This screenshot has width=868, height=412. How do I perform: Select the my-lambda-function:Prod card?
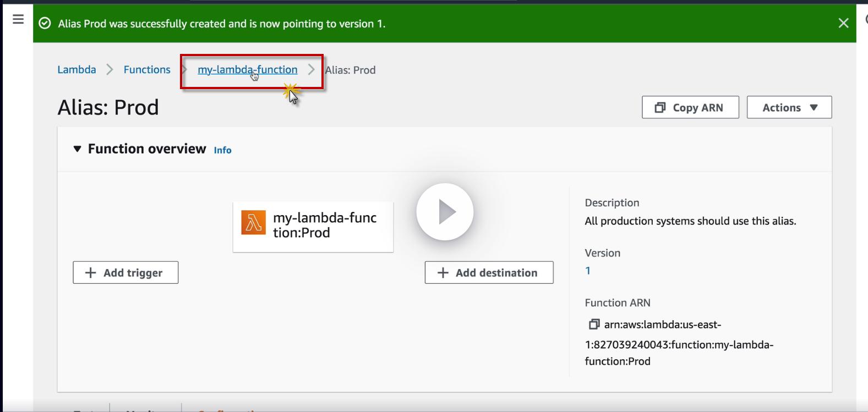point(313,227)
